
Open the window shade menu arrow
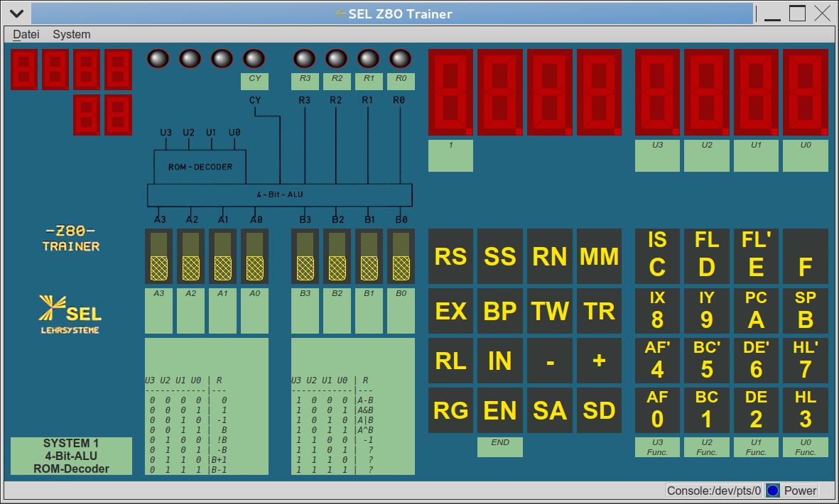(15, 12)
